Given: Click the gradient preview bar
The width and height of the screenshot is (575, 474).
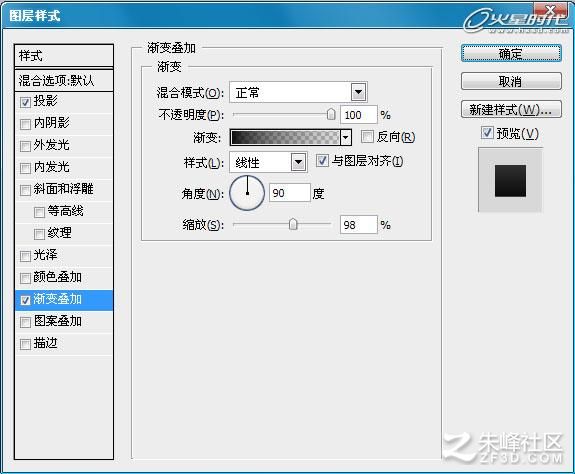Looking at the screenshot, I should [285, 137].
